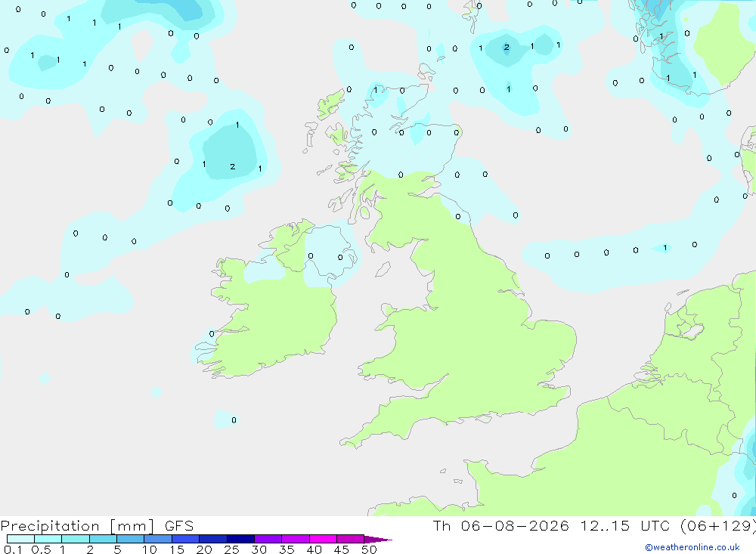Click the 'GFS' model label
The height and width of the screenshot is (554, 756).
pyautogui.click(x=179, y=526)
